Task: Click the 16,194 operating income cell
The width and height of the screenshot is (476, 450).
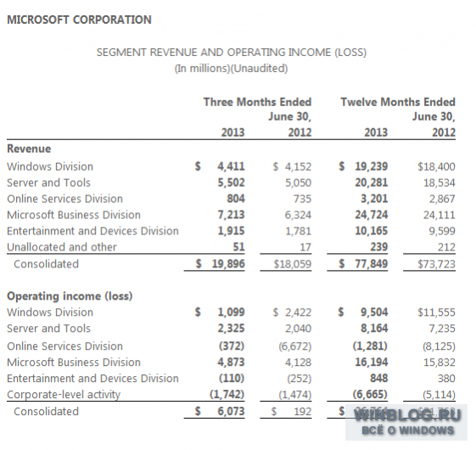Action: (372, 362)
